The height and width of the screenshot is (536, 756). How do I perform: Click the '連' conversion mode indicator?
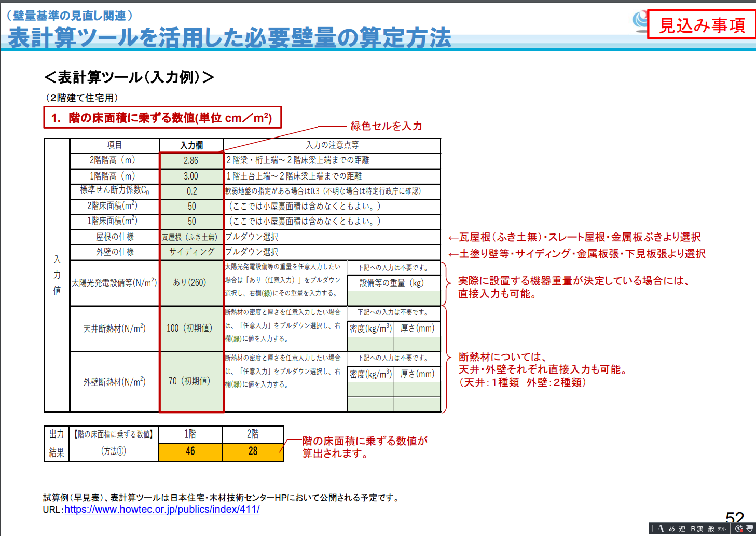click(682, 529)
